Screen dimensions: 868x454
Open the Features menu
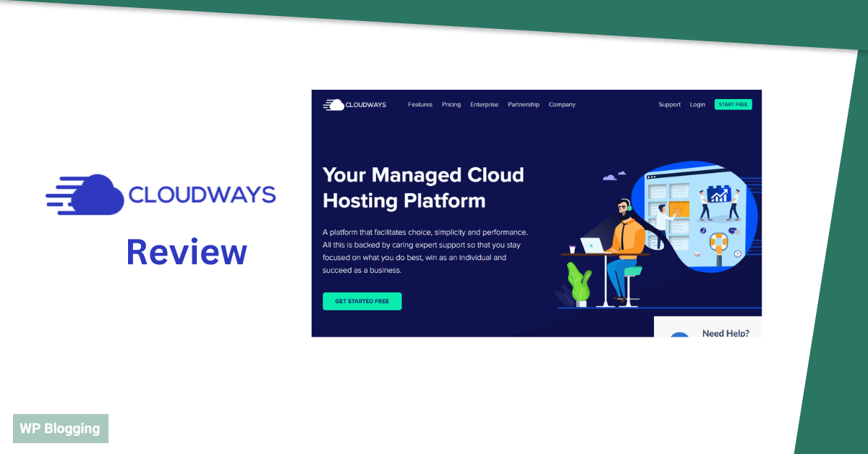(420, 104)
